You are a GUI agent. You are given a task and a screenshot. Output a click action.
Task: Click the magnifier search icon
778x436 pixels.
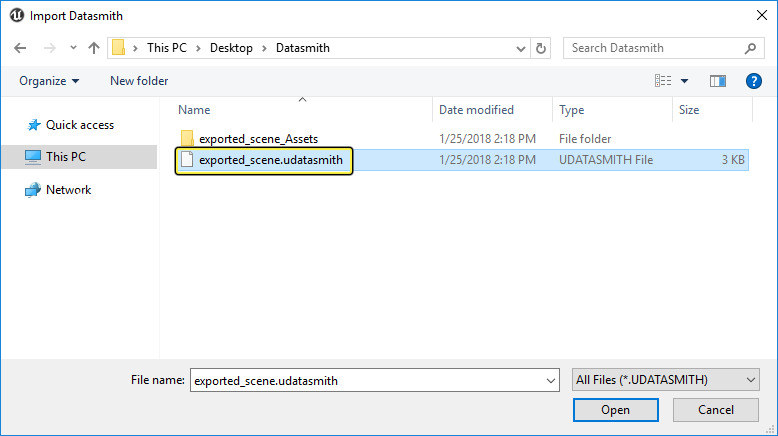point(750,48)
